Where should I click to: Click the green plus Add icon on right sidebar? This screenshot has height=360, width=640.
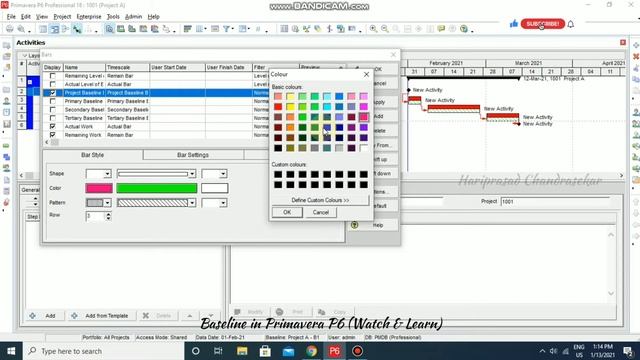(636, 45)
